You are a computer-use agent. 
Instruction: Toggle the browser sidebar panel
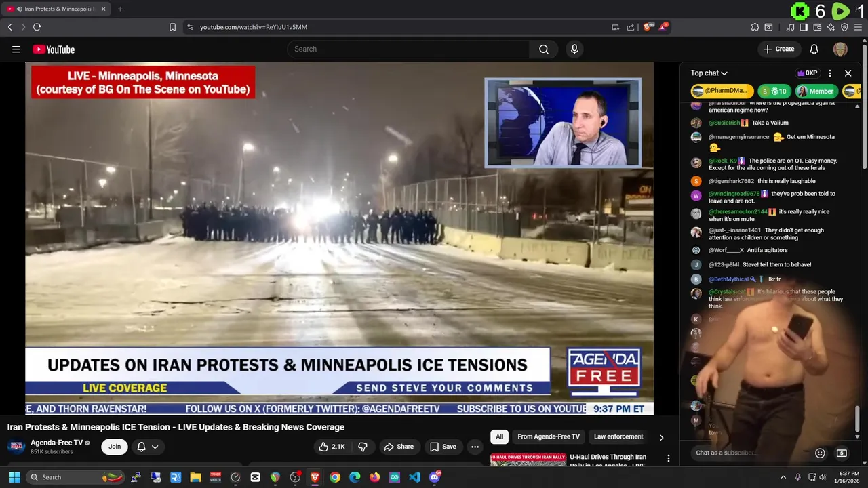pos(804,27)
